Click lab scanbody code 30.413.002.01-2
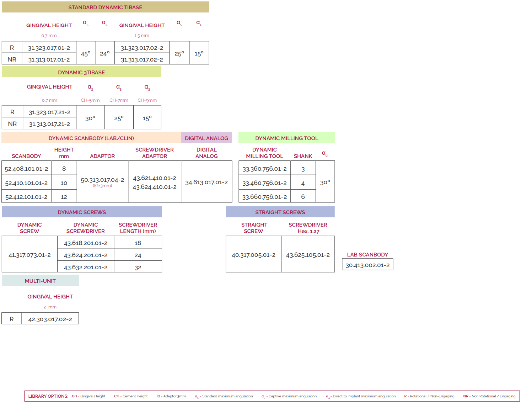Viewport: 532px width, 402px height. 367,265
